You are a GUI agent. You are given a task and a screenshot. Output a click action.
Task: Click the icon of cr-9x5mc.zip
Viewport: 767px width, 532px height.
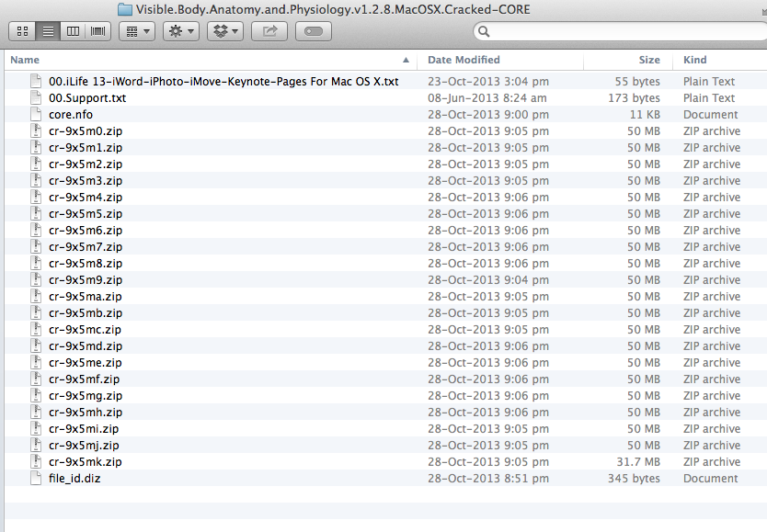pos(36,330)
